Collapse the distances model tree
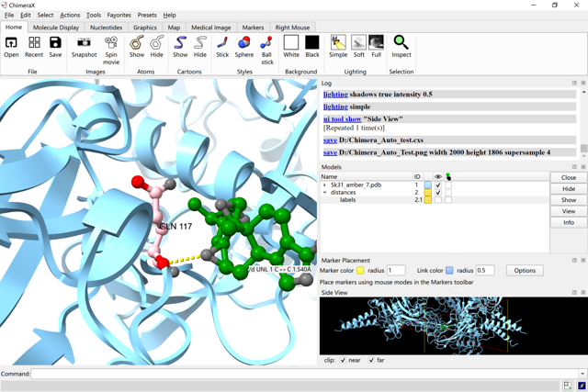 point(324,192)
